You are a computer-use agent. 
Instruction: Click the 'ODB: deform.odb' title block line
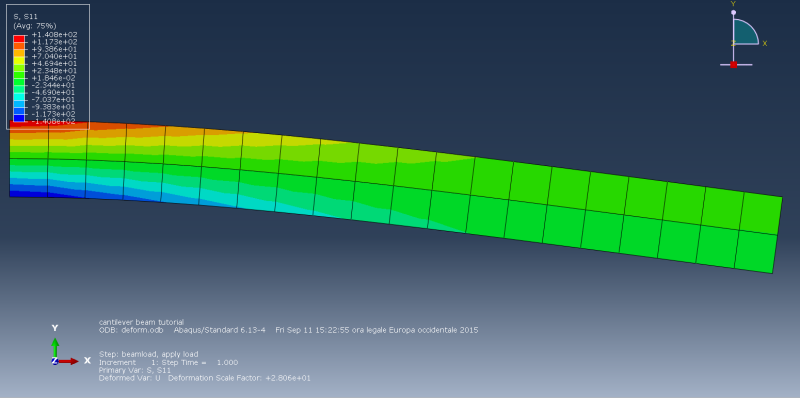coord(131,330)
